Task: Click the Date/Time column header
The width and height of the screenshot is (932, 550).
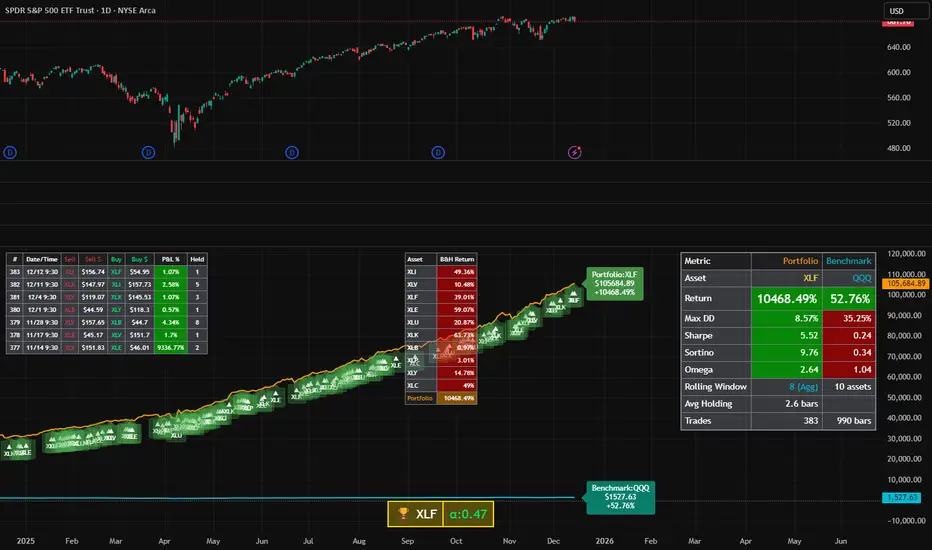Action: point(42,259)
